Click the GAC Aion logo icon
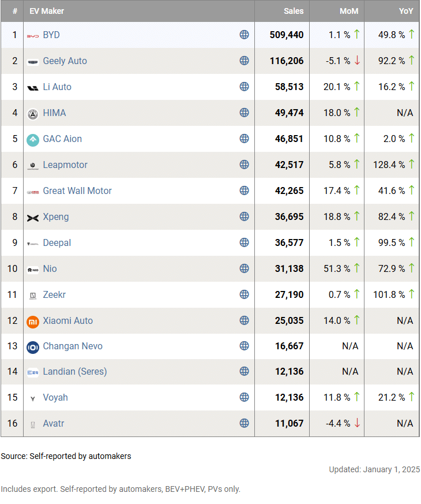 [x=33, y=139]
